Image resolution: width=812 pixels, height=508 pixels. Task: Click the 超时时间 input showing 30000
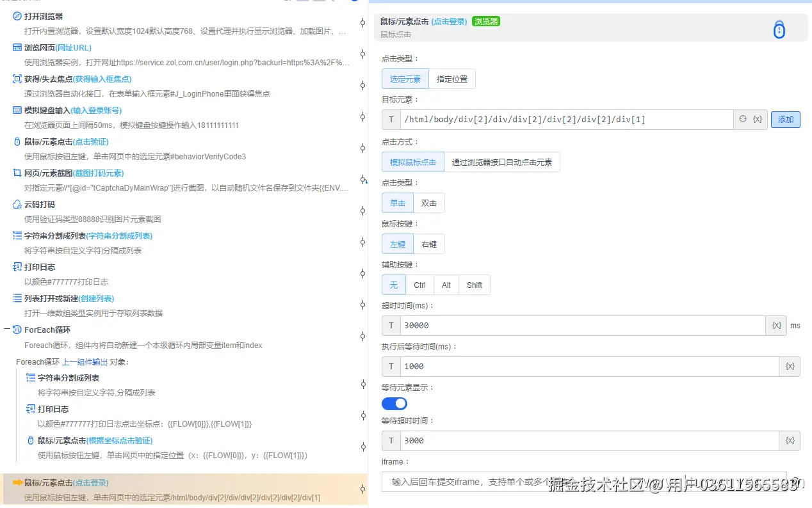point(583,325)
